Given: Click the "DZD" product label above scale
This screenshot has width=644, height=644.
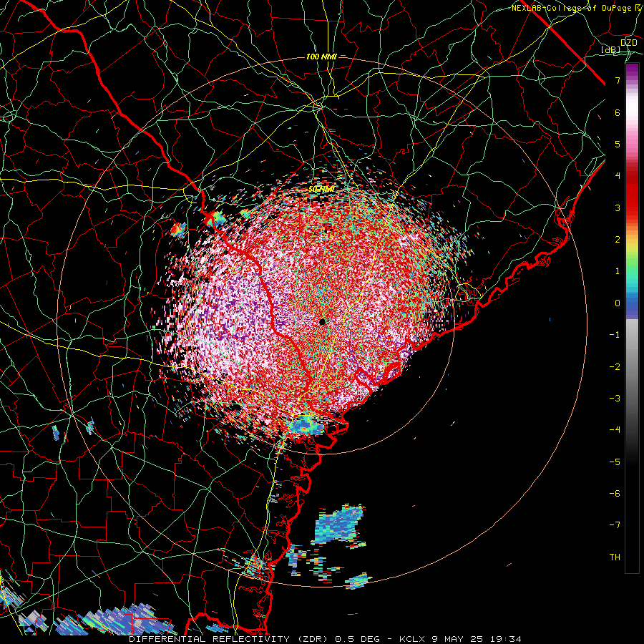Looking at the screenshot, I should point(629,43).
